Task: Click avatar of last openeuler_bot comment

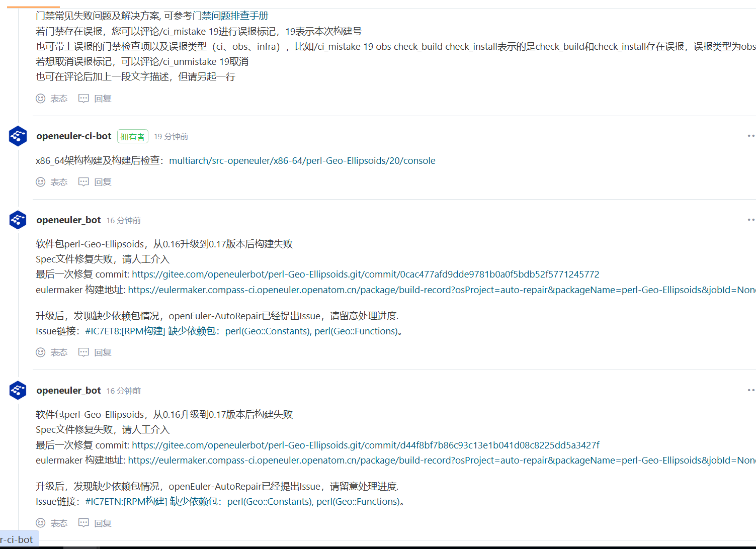Action: pos(18,391)
